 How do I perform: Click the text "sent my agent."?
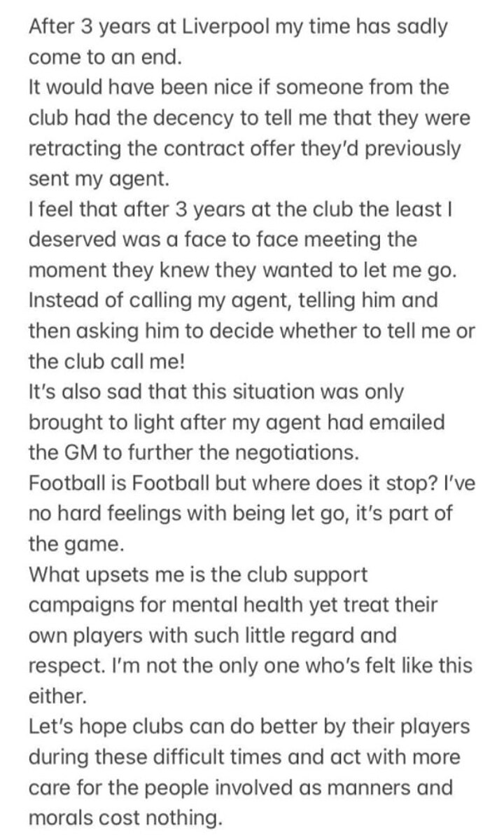tap(99, 179)
